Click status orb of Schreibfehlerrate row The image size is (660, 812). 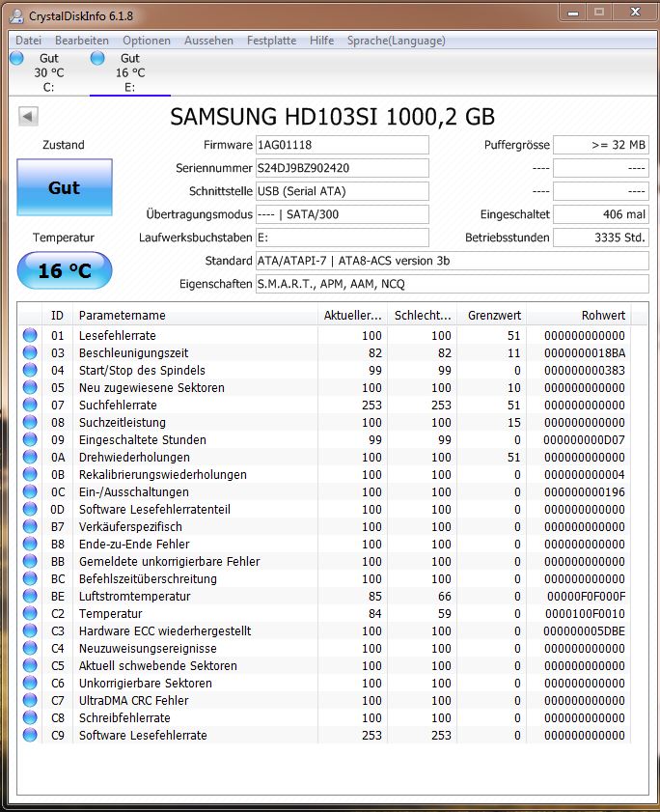(30, 717)
